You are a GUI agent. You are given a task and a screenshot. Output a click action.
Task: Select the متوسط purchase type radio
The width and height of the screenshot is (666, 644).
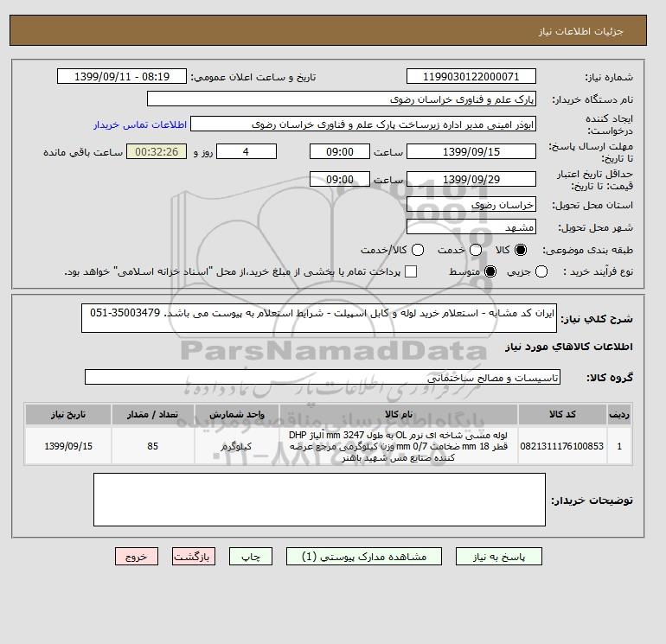point(490,271)
